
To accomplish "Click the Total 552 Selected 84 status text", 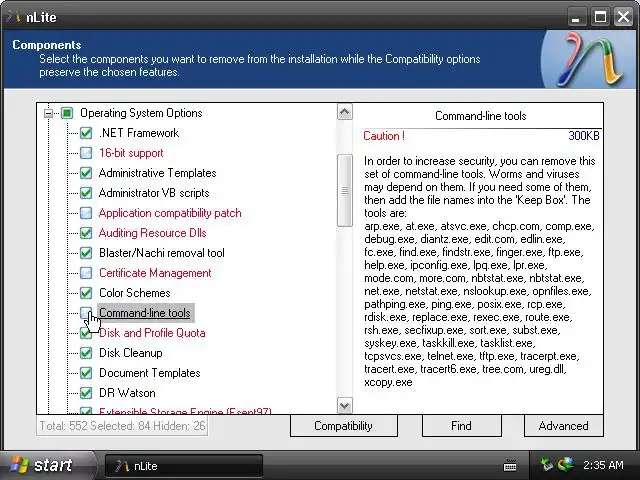I will 122,426.
